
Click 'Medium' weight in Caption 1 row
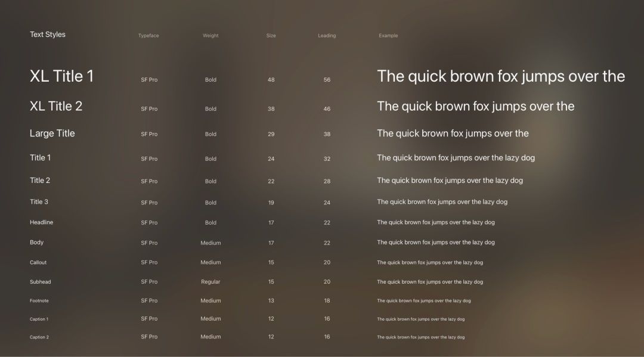pos(210,318)
